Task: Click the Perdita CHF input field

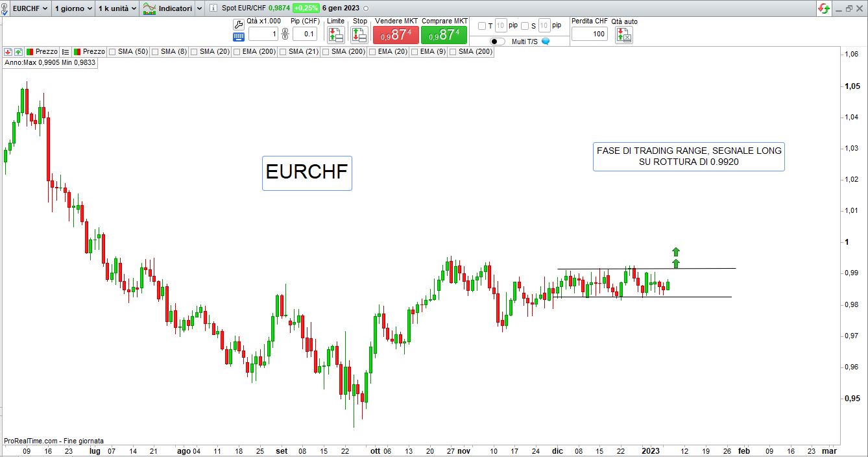Action: [589, 34]
